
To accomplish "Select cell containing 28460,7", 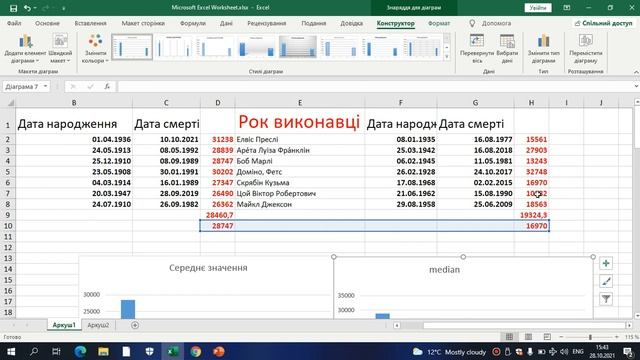I will pos(218,215).
